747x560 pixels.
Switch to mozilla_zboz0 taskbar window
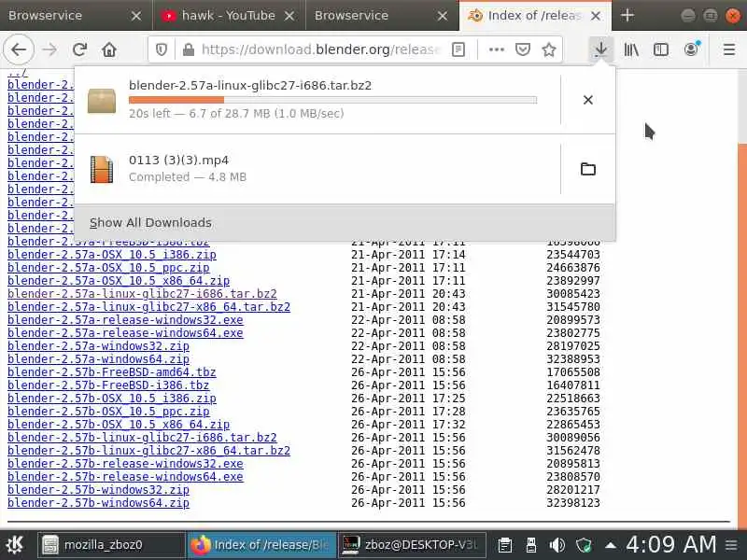coord(110,545)
